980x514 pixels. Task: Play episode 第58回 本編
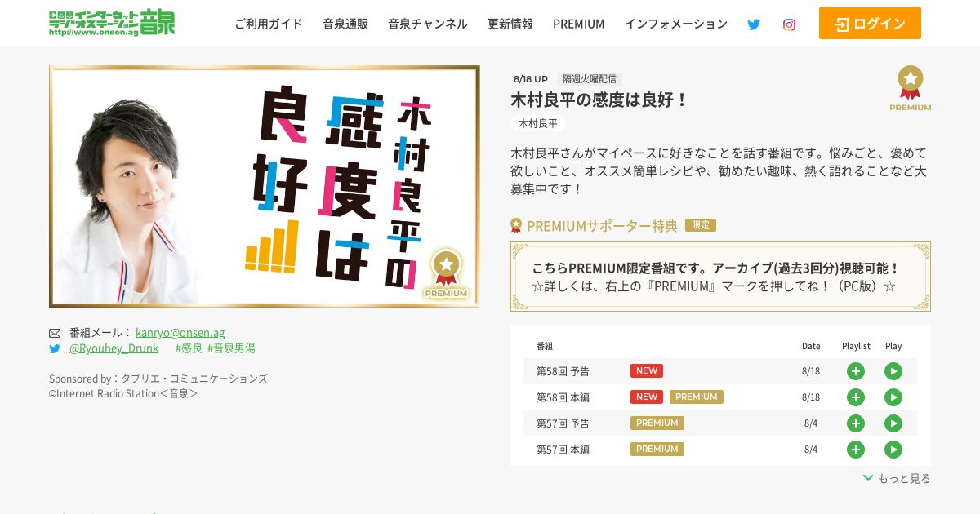click(x=893, y=397)
